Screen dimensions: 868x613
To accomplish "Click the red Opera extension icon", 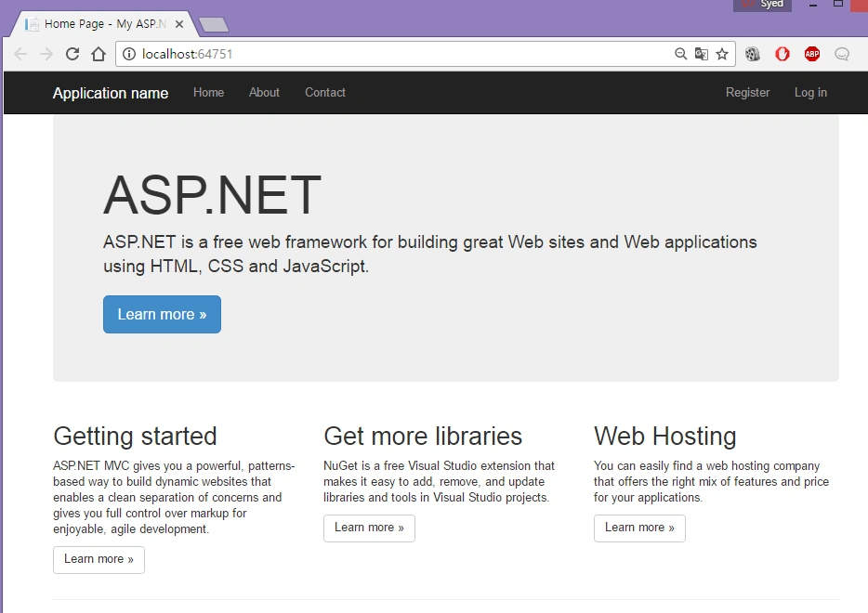I will (x=783, y=54).
